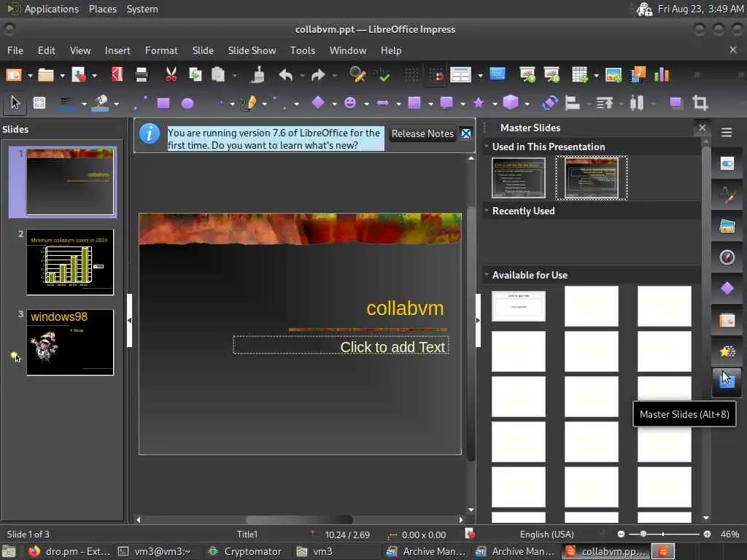Toggle the sidebar Properties deck

click(727, 164)
